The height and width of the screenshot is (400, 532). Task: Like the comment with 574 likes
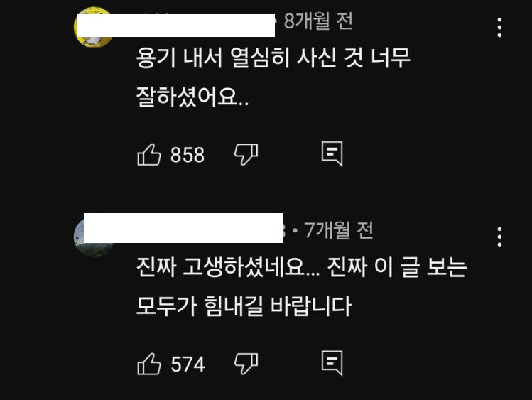pos(148,364)
